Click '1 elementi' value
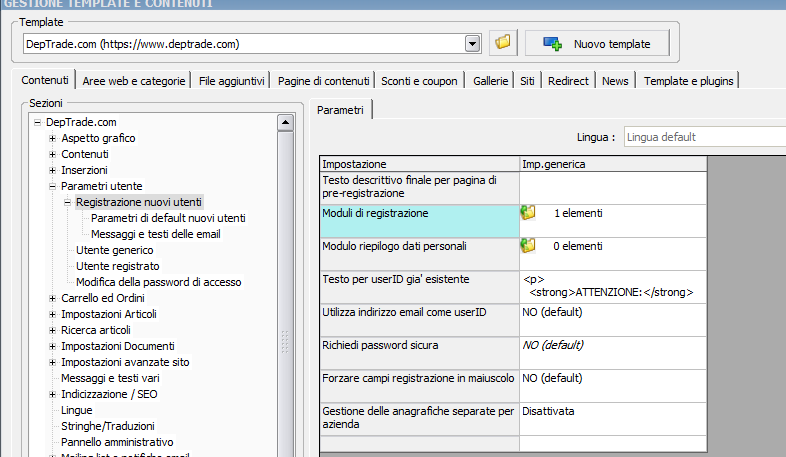The image size is (786, 457). coord(578,213)
